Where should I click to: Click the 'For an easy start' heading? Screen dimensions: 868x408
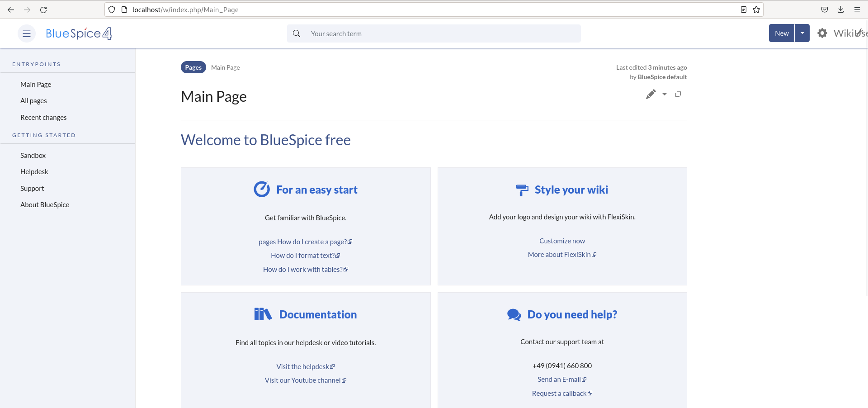pyautogui.click(x=317, y=190)
